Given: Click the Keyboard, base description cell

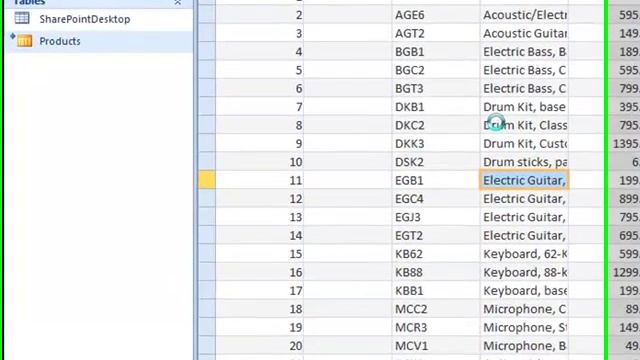Looking at the screenshot, I should 524,290.
